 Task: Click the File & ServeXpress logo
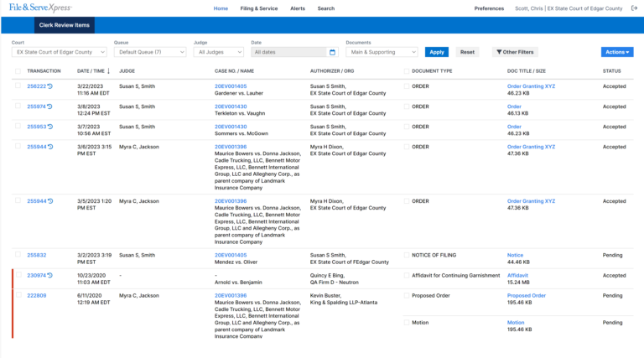click(x=40, y=8)
